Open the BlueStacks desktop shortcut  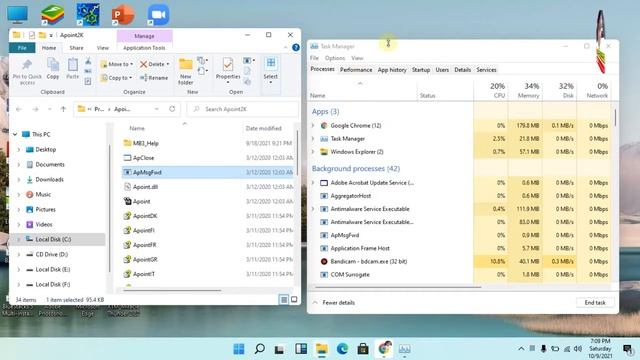[52, 15]
